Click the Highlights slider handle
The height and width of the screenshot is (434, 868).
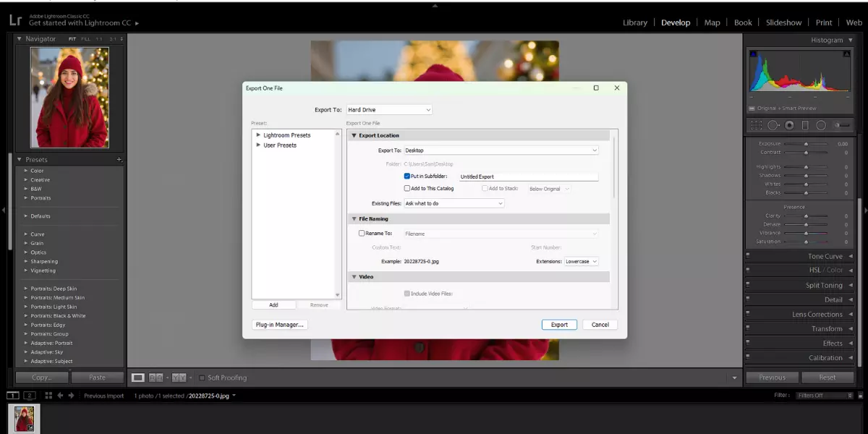tap(806, 167)
